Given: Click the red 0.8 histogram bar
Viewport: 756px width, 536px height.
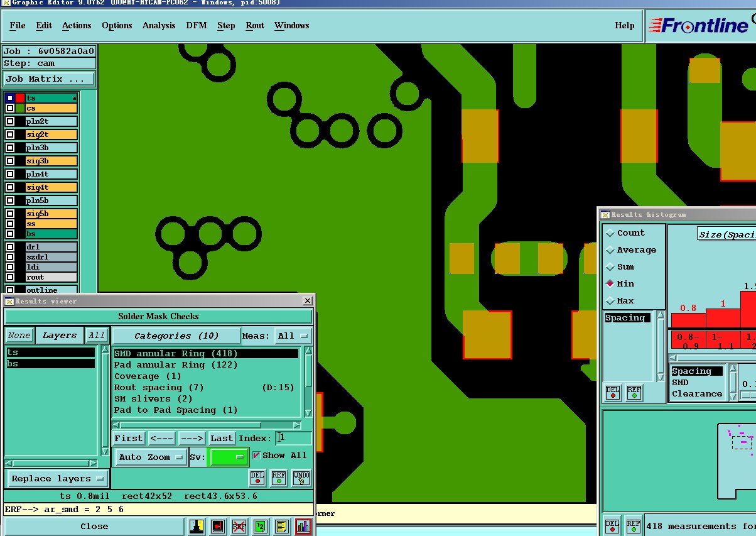Looking at the screenshot, I should pyautogui.click(x=688, y=320).
